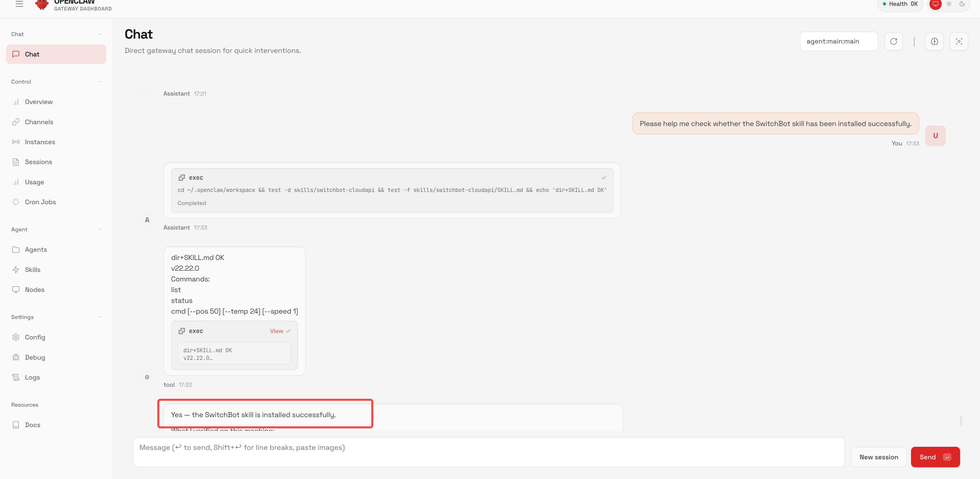
Task: Toggle focus mode icon
Action: click(959, 41)
